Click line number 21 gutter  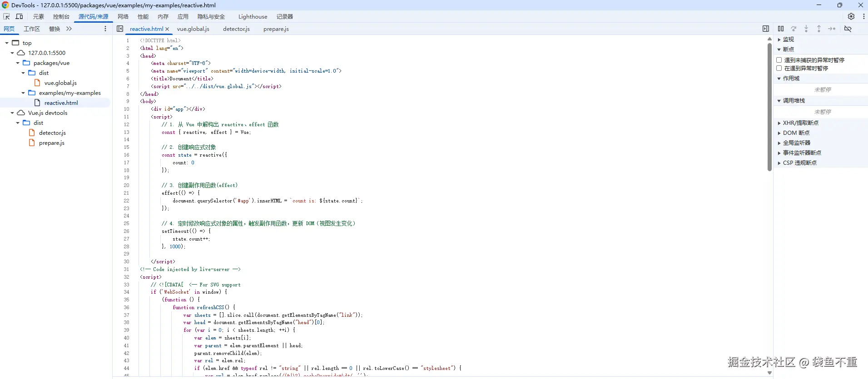(126, 193)
